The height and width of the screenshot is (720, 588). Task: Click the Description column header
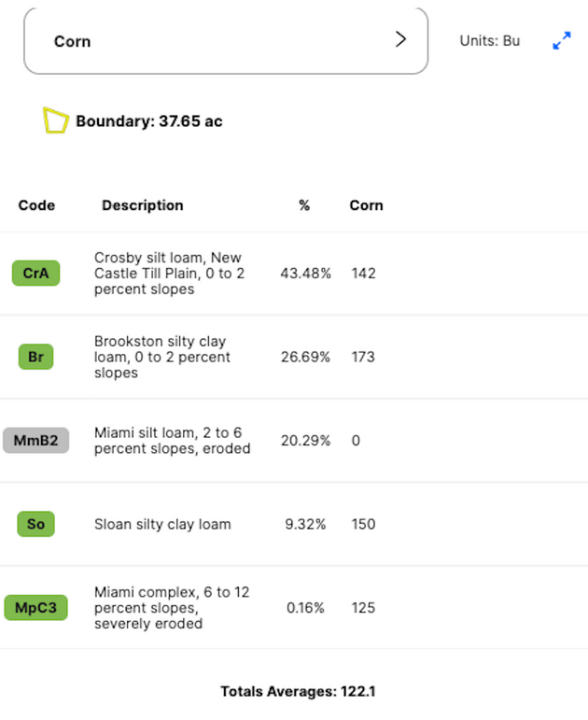[143, 205]
